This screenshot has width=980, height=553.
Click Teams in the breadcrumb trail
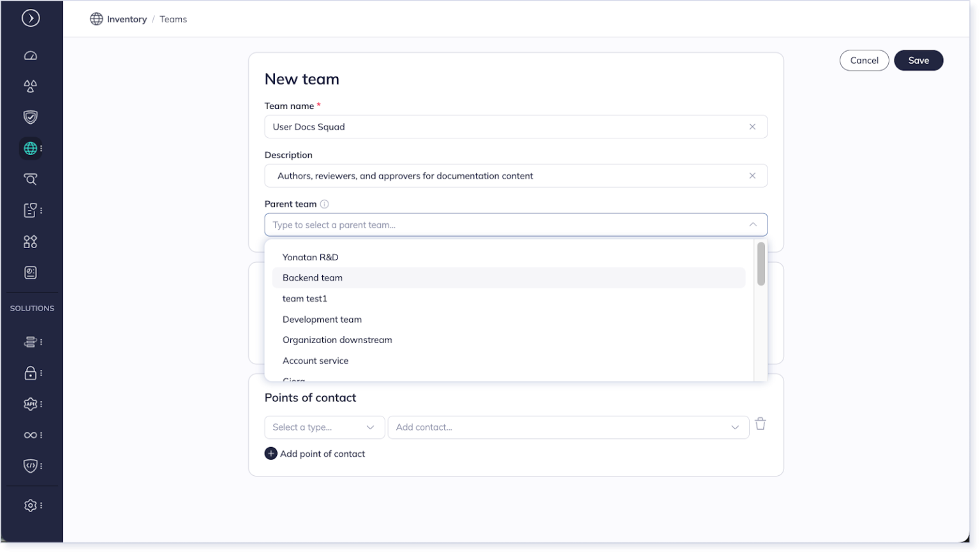(x=174, y=19)
